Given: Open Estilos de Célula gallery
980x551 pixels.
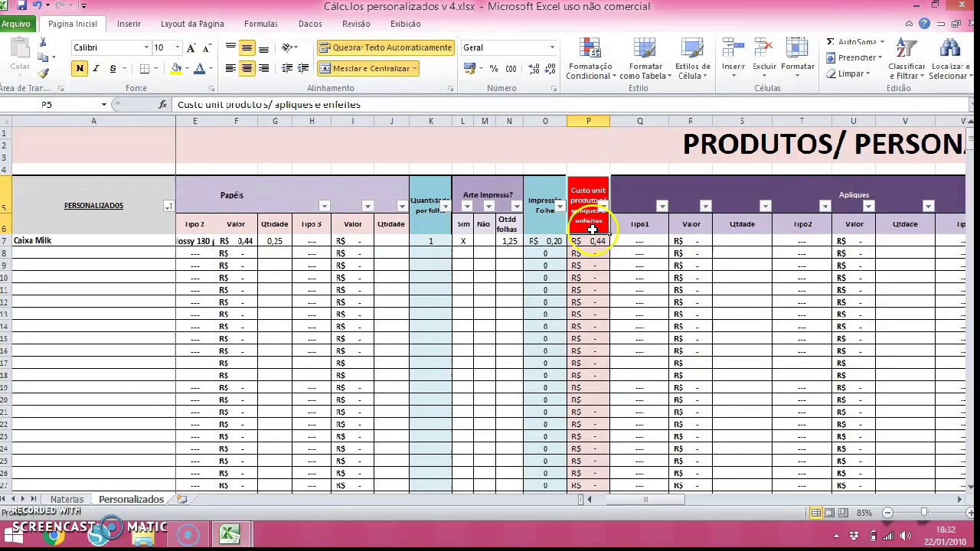Looking at the screenshot, I should coord(692,59).
